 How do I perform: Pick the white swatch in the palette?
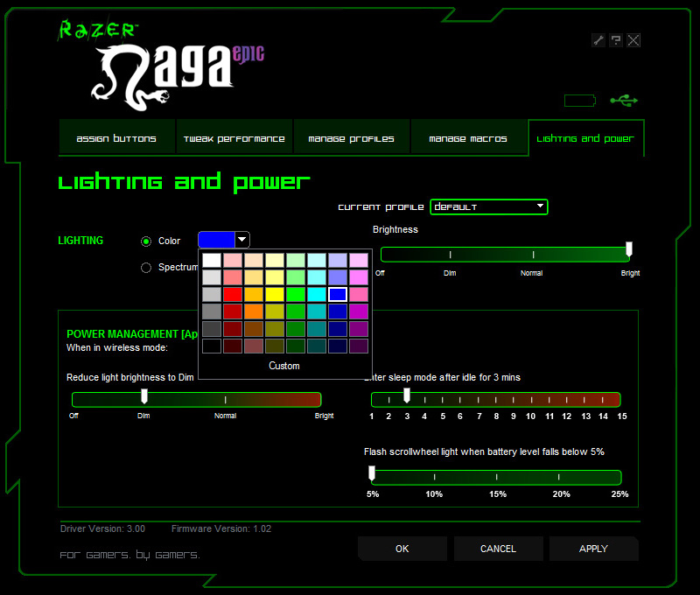212,260
